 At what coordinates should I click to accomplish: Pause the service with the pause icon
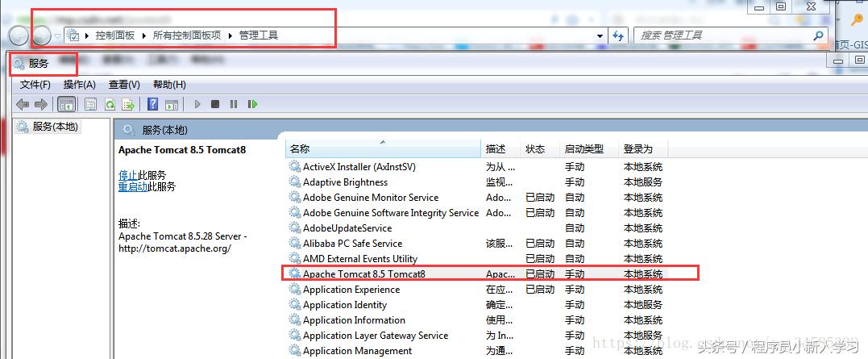tap(234, 103)
